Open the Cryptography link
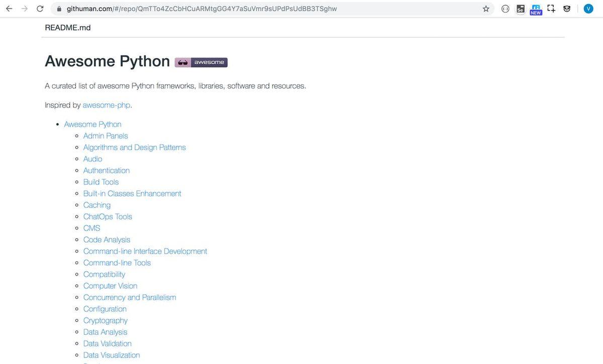This screenshot has width=603, height=364. point(106,320)
